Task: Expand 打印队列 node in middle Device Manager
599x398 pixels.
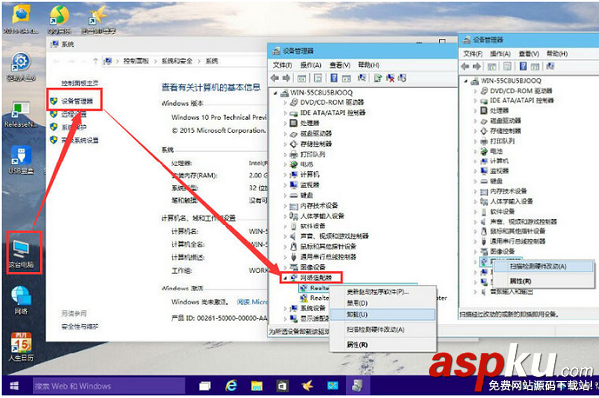Action: pos(285,154)
